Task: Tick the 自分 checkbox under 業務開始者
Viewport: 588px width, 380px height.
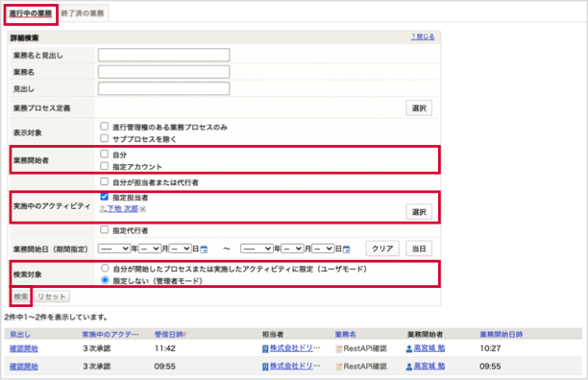Action: [x=105, y=154]
